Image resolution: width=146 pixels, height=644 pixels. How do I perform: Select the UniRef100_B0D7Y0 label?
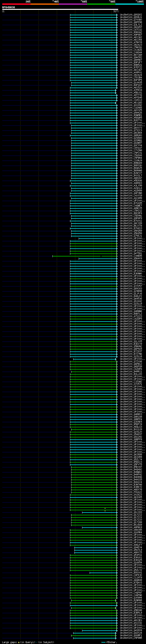pos(131,120)
